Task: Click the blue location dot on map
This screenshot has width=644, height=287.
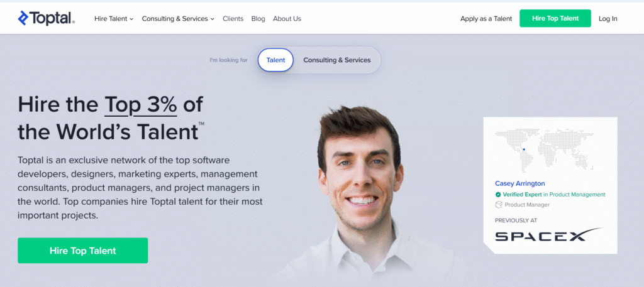Action: coord(524,149)
